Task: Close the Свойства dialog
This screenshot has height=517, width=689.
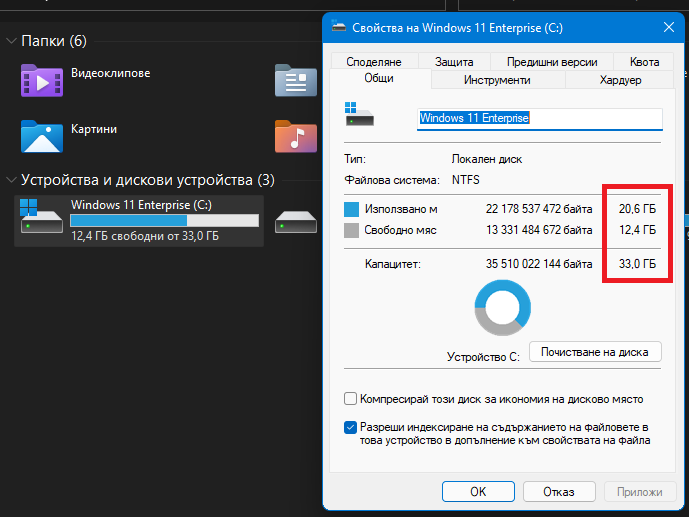Action: click(x=669, y=27)
